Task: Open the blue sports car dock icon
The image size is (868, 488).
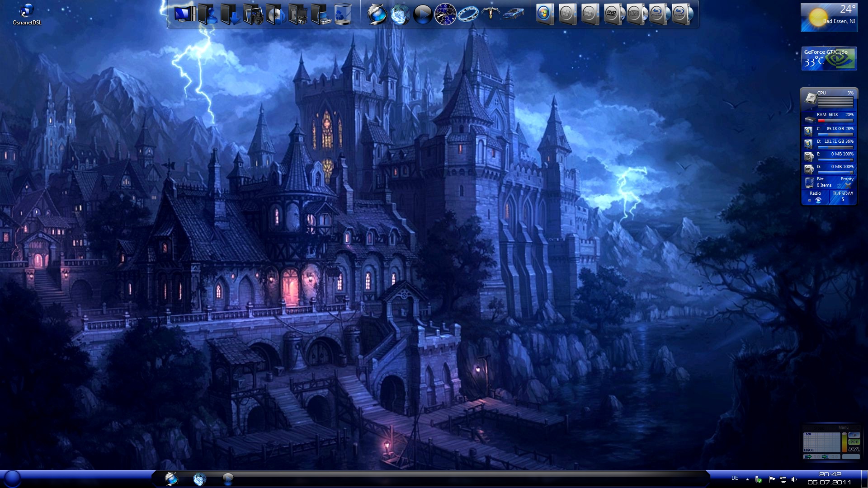Action: click(513, 14)
